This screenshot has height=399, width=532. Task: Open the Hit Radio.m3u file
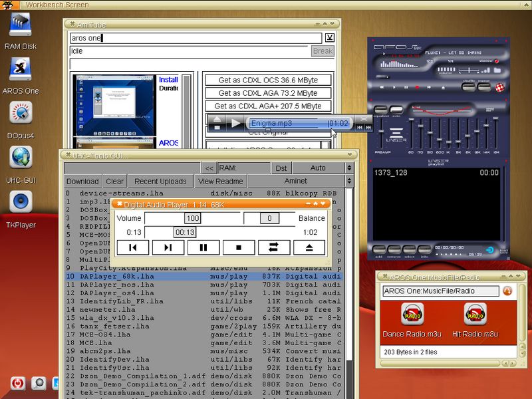click(x=475, y=314)
